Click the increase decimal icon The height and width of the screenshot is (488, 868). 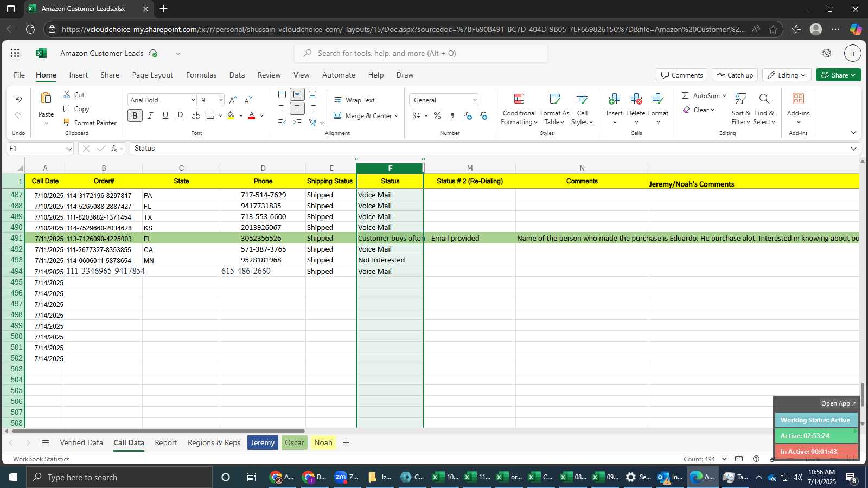click(x=468, y=115)
